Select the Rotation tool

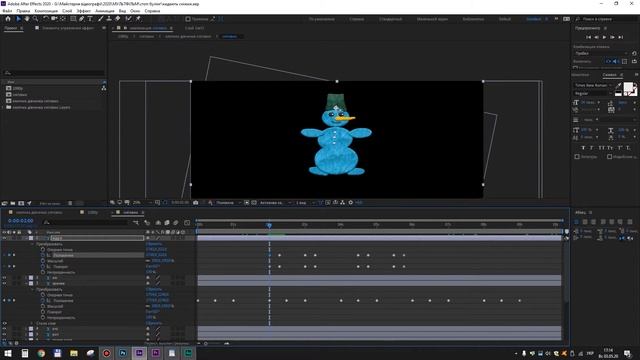(x=46, y=19)
